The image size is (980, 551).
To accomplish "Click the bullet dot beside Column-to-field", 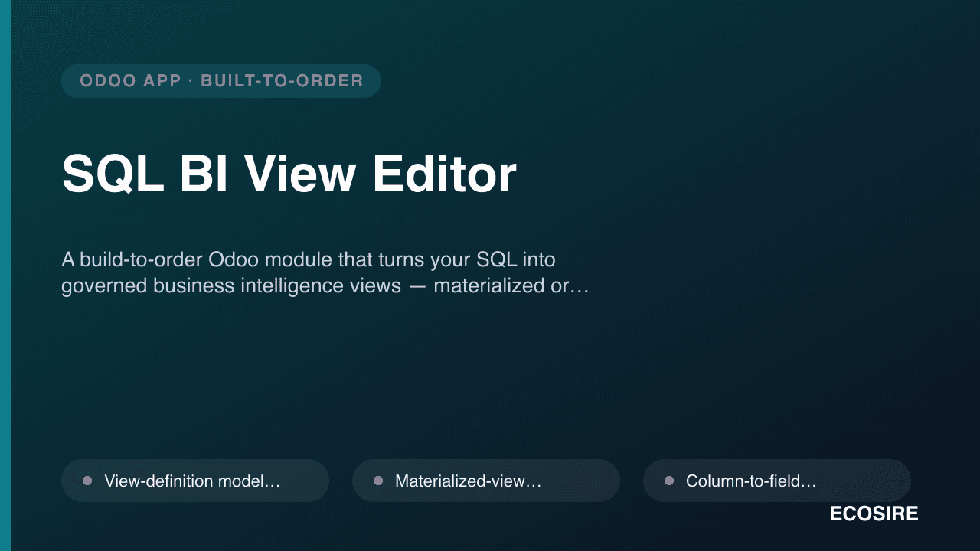I will click(669, 481).
